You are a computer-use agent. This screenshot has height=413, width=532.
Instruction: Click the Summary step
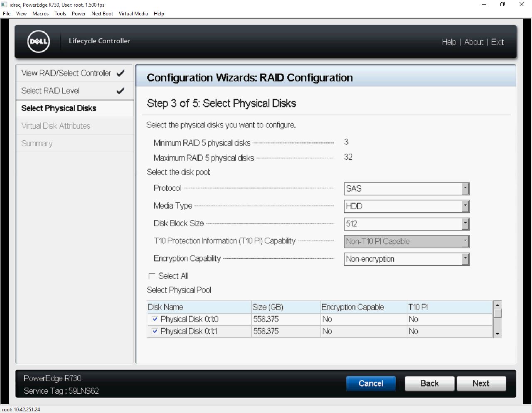[74, 143]
